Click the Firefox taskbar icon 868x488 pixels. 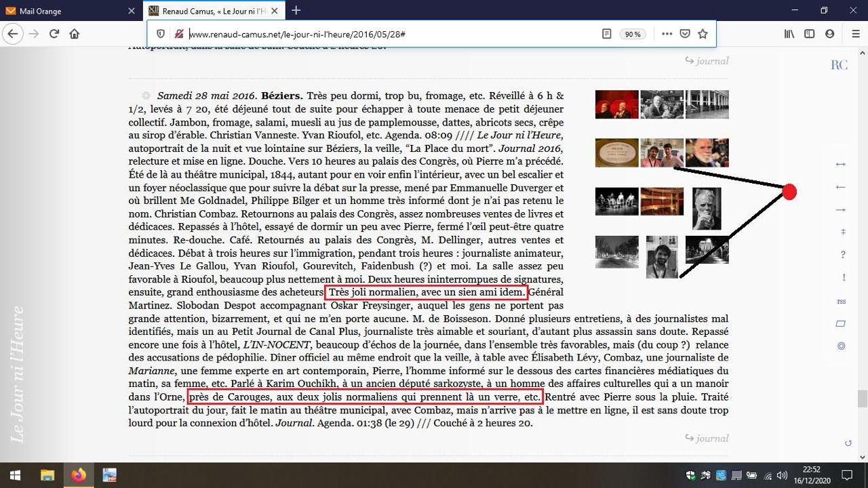click(79, 475)
